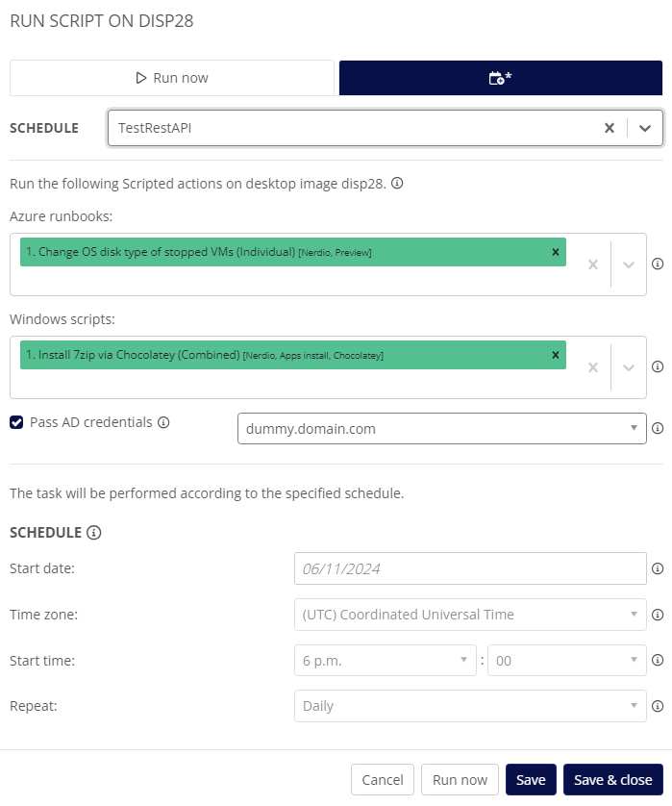Screen dimensions: 672x806
Task: Remove the Change OS disk type runbook tag
Action: point(556,252)
